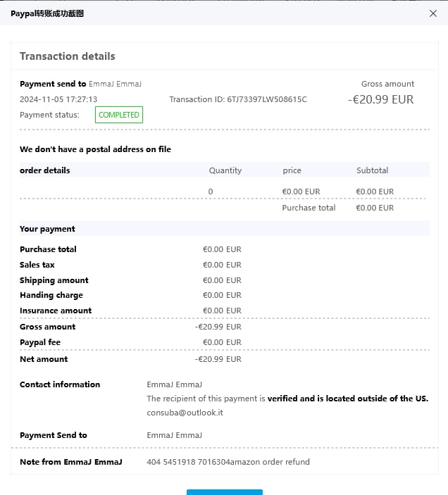This screenshot has width=448, height=495.
Task: Click the order details column header
Action: 45,170
